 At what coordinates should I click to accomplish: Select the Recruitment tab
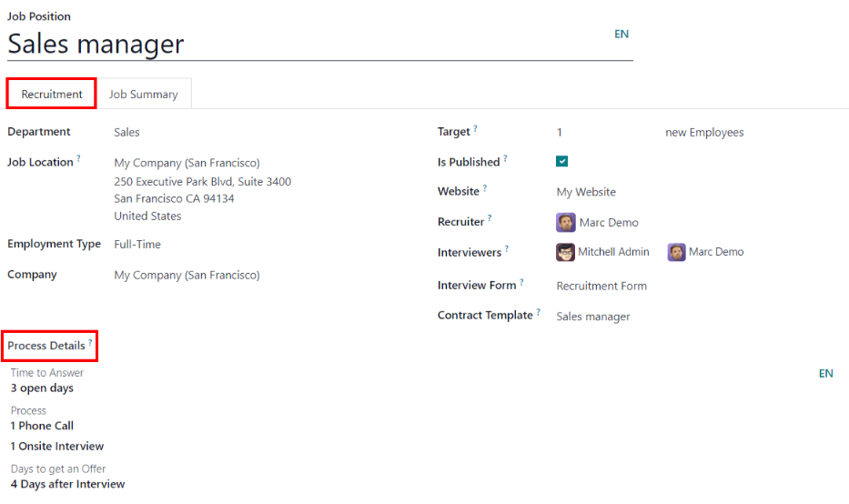(x=52, y=95)
